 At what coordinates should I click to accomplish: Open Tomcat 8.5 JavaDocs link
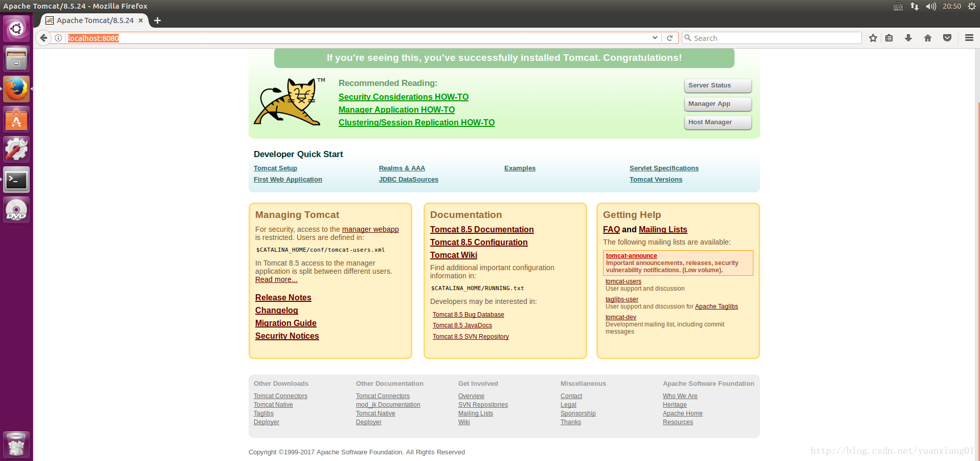(462, 325)
